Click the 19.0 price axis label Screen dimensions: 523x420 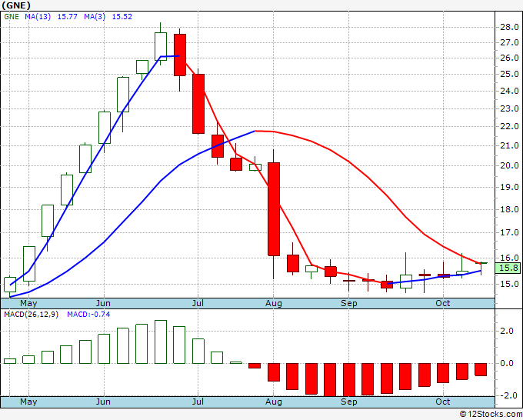coord(509,187)
